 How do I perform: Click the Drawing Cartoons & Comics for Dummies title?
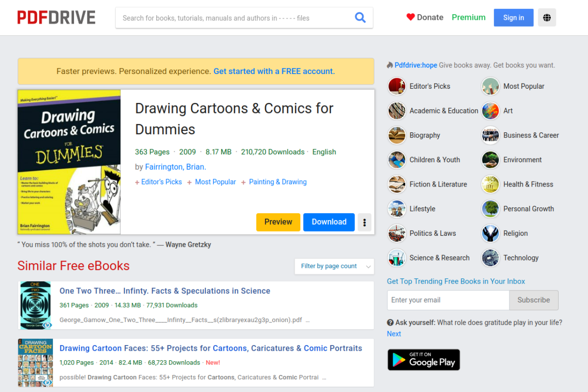[234, 119]
